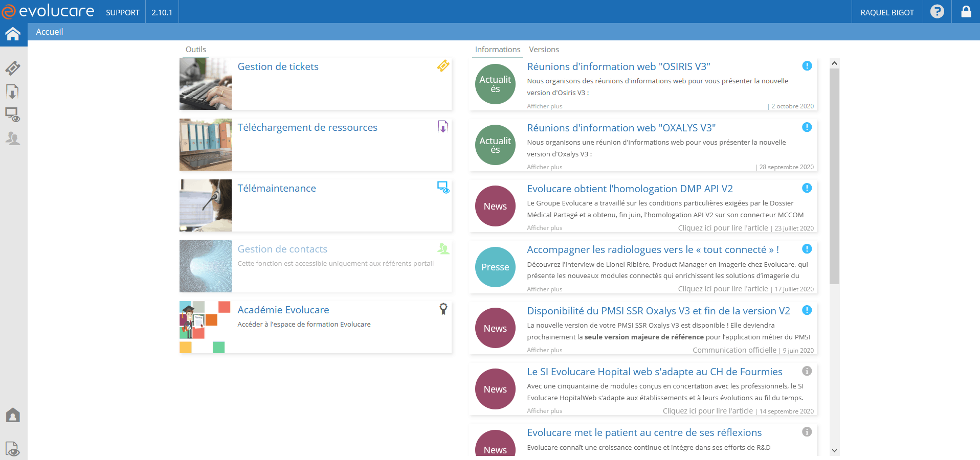Open Télémaintenance
The image size is (980, 460).
[277, 188]
